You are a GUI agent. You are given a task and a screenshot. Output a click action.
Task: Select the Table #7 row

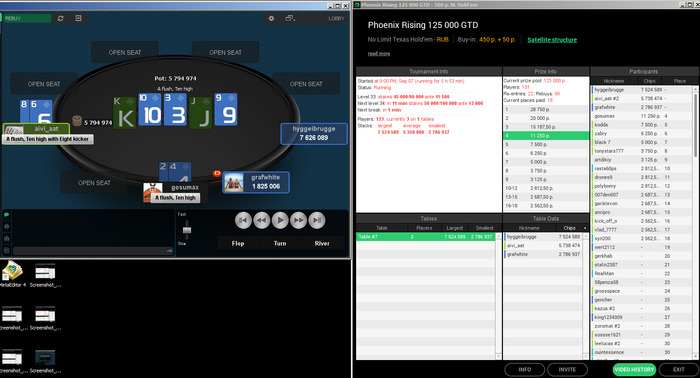pos(425,237)
